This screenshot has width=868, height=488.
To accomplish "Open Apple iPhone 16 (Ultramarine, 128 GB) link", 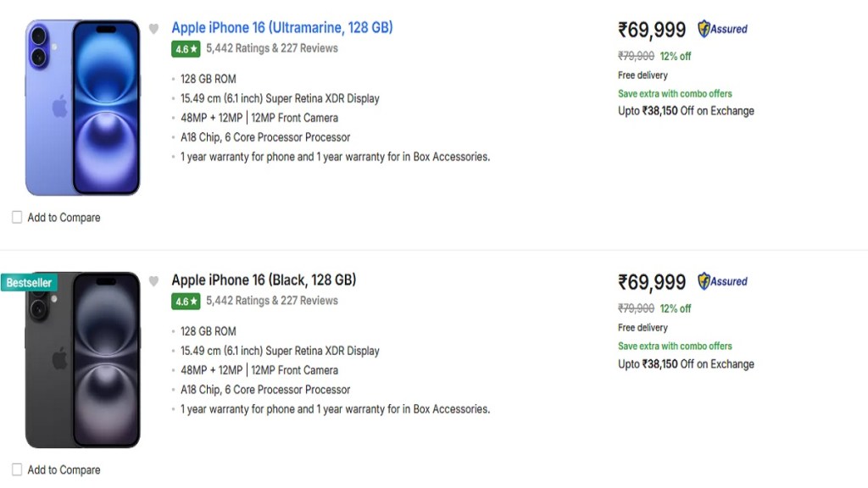I will point(281,27).
